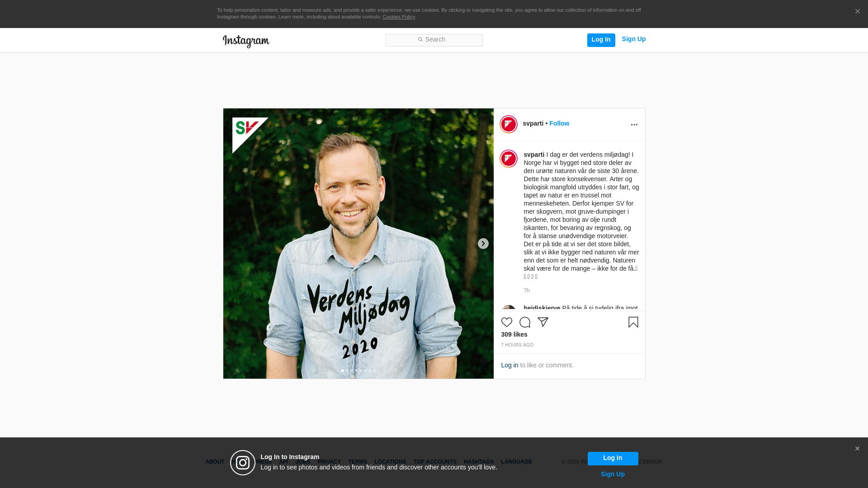Image resolution: width=868 pixels, height=488 pixels.
Task: Go to next photo with arrow chevron
Action: pos(483,244)
